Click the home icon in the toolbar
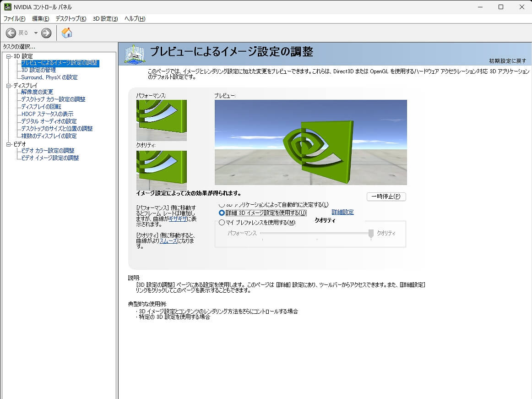Viewport: 532px width, 399px height. 67,33
